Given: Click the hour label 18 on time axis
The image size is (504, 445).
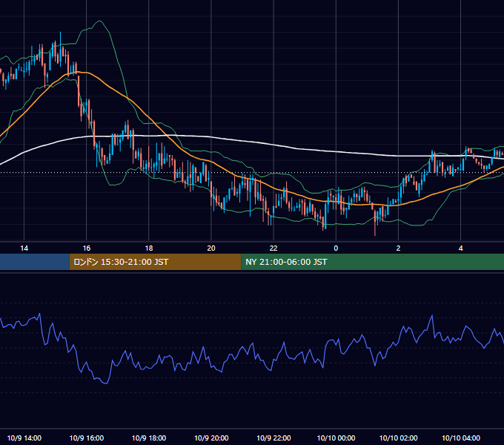Looking at the screenshot, I should 149,248.
